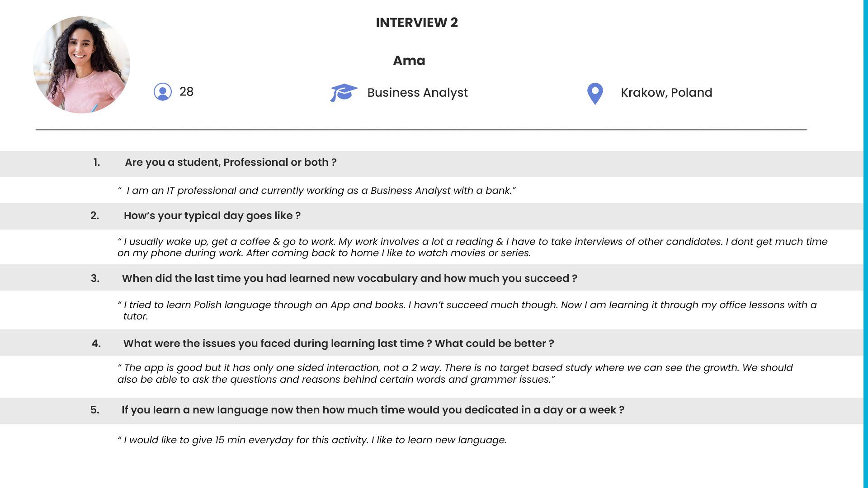Click the 15 min everyday answer

[x=312, y=440]
